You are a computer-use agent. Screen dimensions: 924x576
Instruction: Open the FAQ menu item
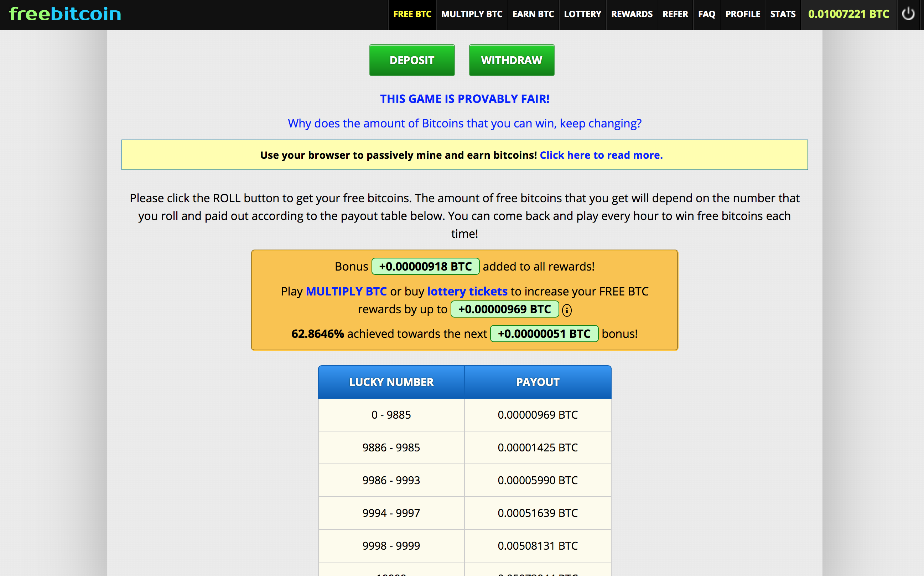tap(706, 14)
